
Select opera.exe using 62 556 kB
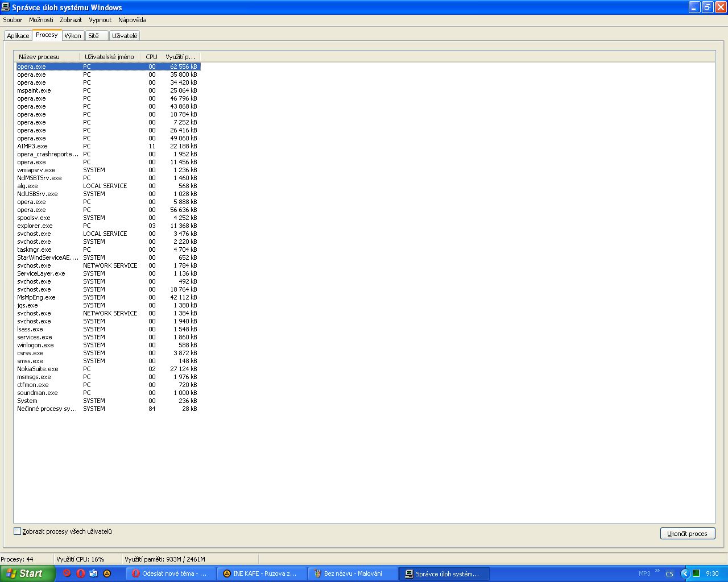click(x=108, y=66)
